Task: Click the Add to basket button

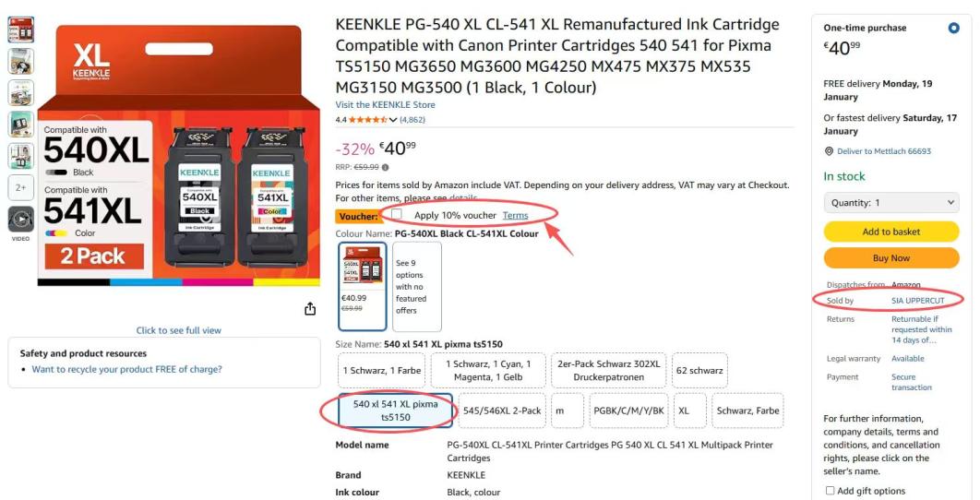Action: [x=891, y=232]
